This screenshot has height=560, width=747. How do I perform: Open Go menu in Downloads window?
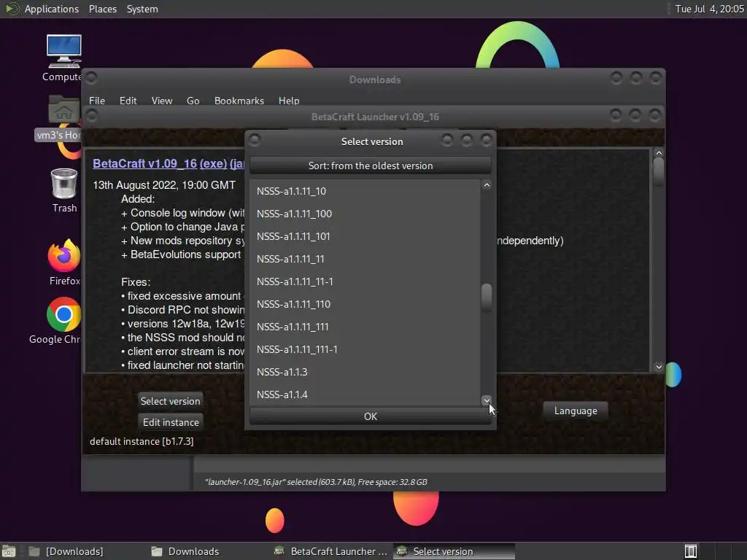point(193,101)
